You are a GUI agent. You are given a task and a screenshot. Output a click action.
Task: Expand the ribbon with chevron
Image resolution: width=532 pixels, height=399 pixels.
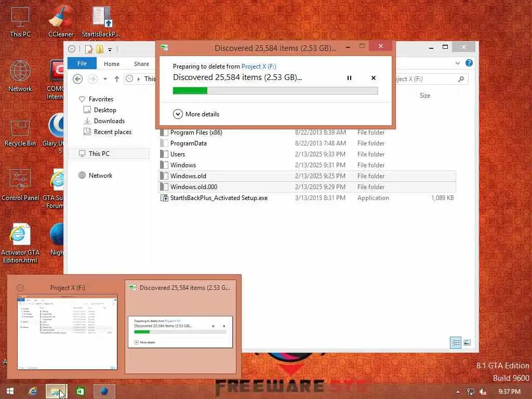(458, 63)
